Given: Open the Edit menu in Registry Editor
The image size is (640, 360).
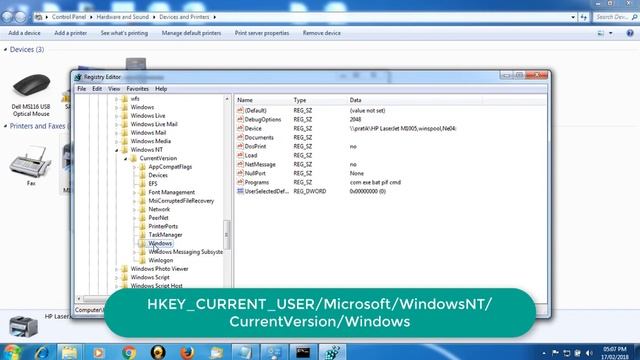Looking at the screenshot, I should (x=97, y=89).
